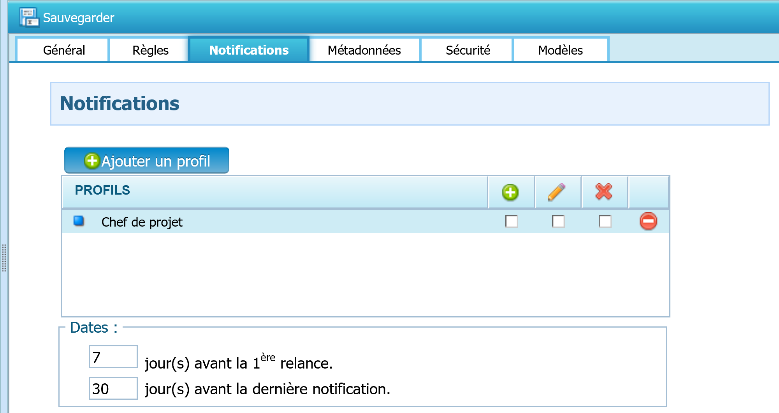Viewport: 779px width, 413px height.
Task: Switch to the Règles tab
Action: click(151, 50)
